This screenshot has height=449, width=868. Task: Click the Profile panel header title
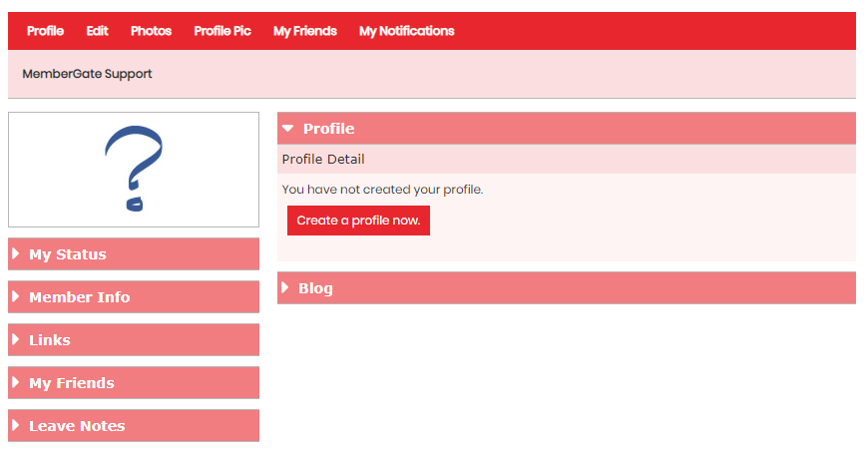[x=329, y=129]
